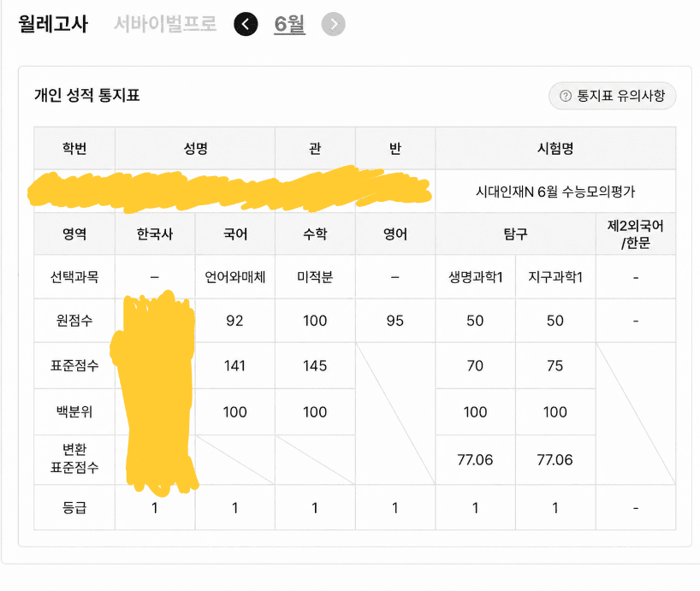
Task: Click the question mark icon in 유의사항
Action: [x=565, y=96]
